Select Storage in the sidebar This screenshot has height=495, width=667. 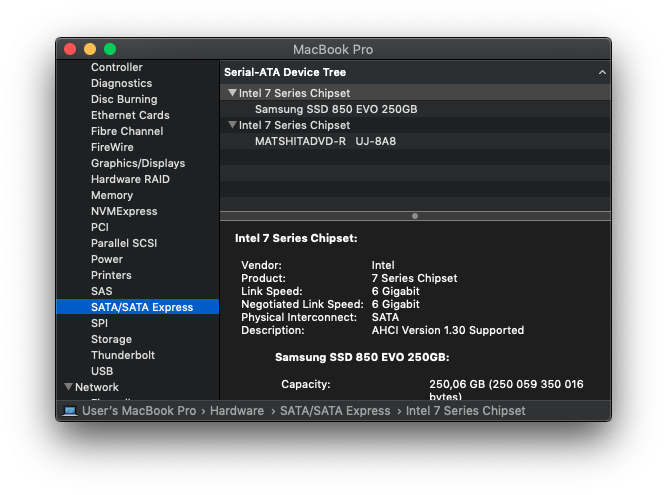coord(111,339)
